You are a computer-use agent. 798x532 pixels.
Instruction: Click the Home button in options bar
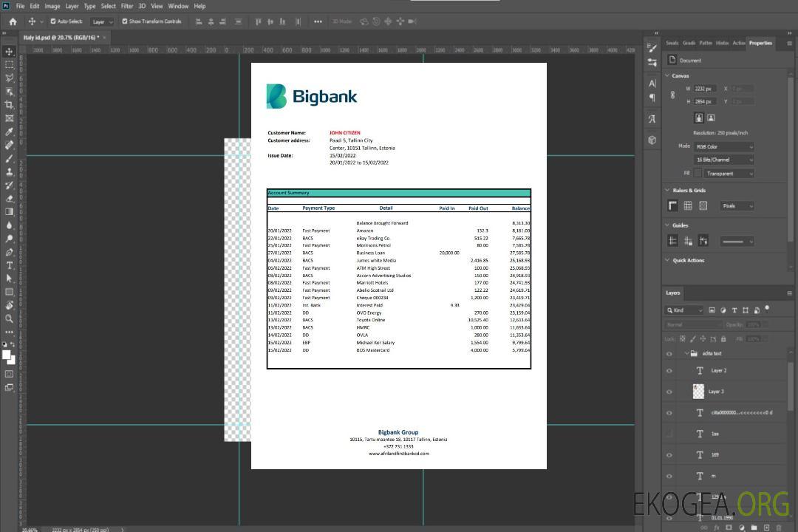click(13, 21)
